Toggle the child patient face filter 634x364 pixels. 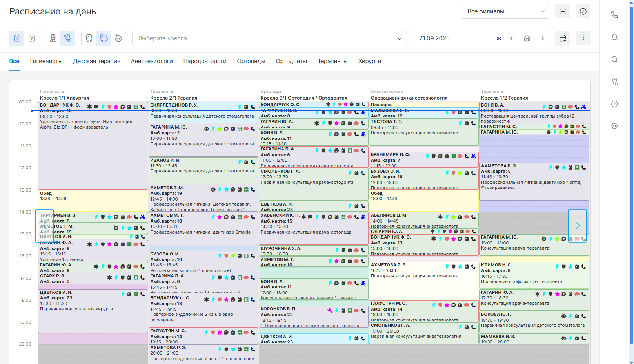point(118,38)
